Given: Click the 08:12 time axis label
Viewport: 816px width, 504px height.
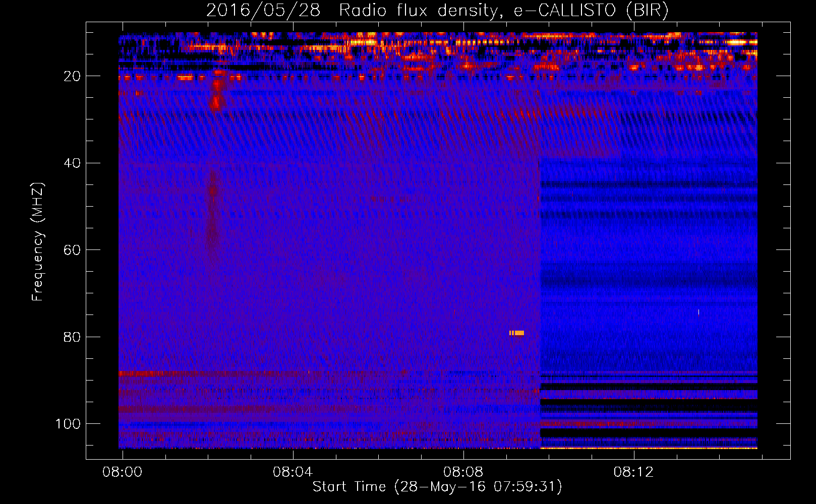Looking at the screenshot, I should tap(634, 472).
